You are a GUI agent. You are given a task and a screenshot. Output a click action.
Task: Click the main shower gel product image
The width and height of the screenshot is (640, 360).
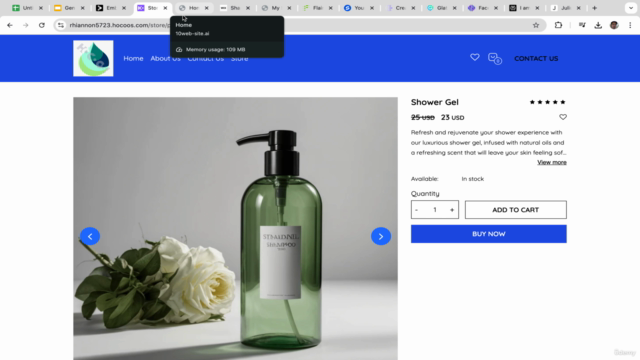coord(236,228)
